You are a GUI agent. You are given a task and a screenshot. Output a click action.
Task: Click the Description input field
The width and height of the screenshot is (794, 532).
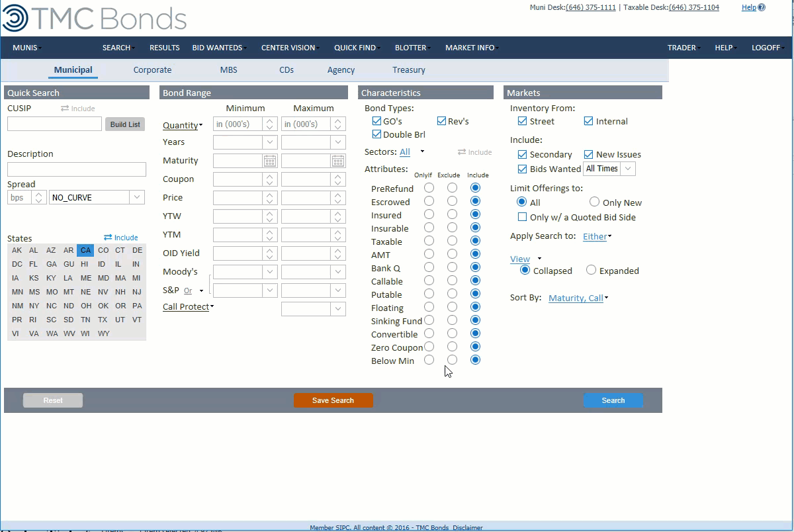tap(77, 169)
